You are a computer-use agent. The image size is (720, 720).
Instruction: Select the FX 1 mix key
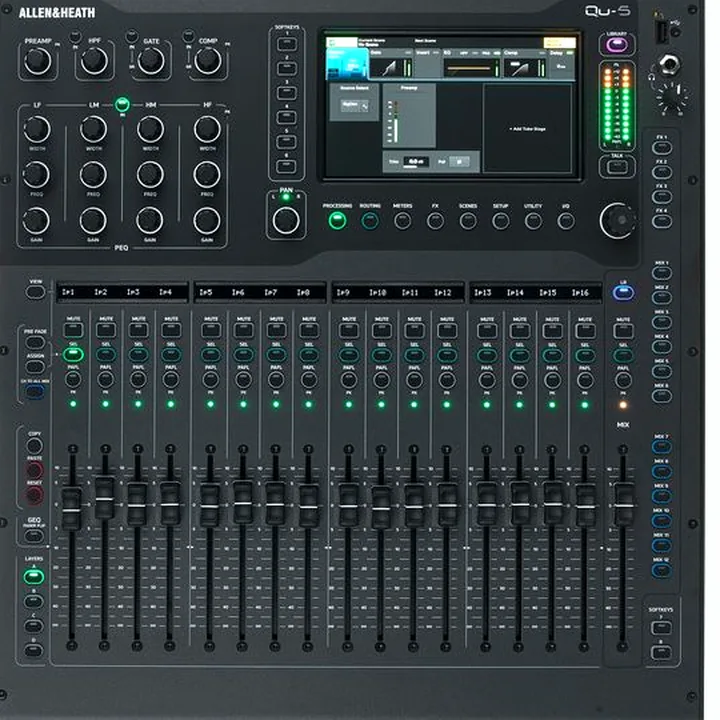(662, 148)
